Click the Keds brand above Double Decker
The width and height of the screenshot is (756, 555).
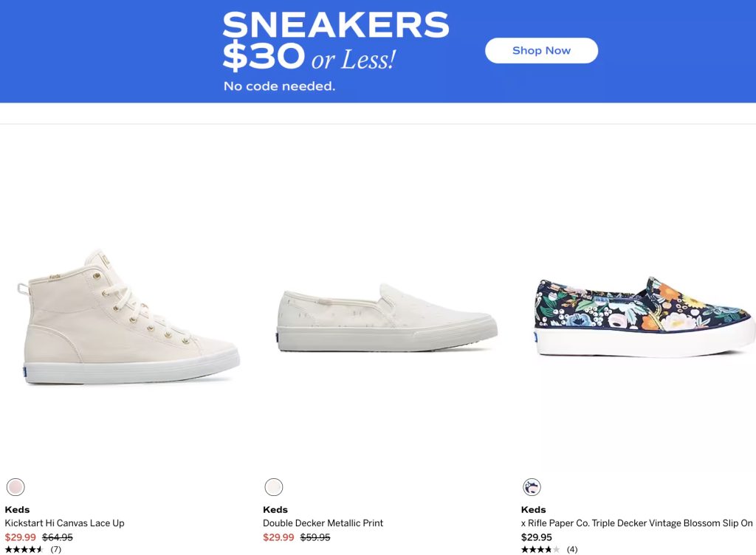(275, 510)
